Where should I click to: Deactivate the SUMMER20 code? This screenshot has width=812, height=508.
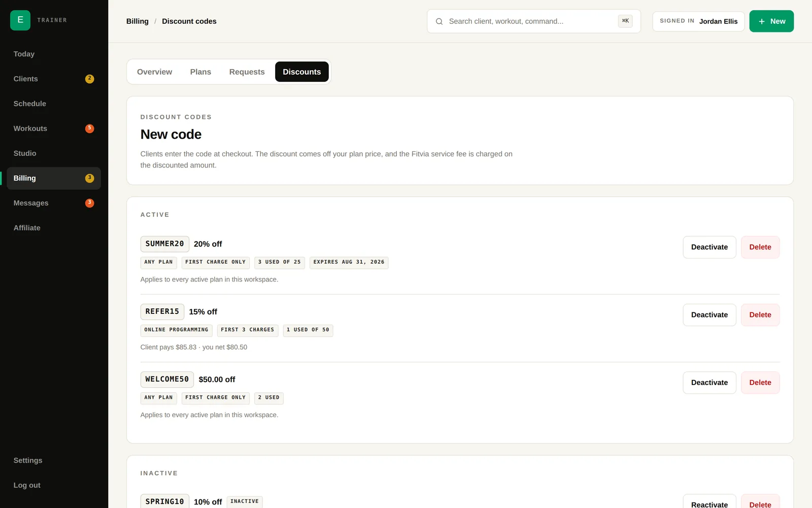click(x=709, y=247)
